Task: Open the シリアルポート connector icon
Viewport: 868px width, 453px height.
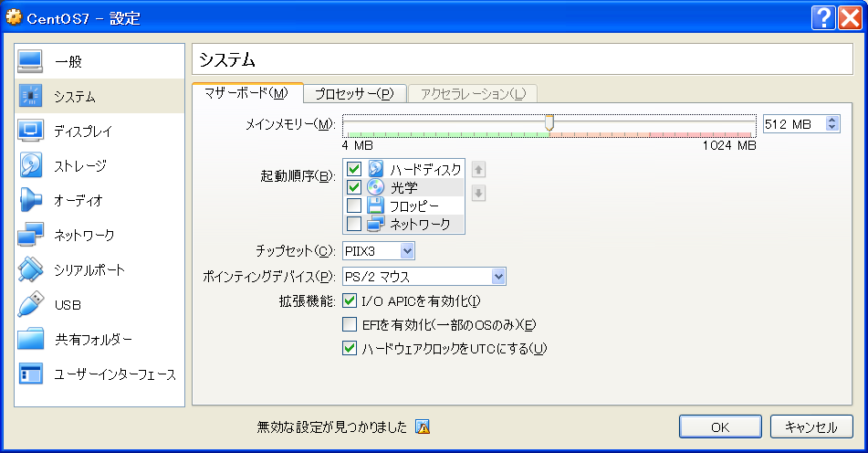Action: (30, 269)
